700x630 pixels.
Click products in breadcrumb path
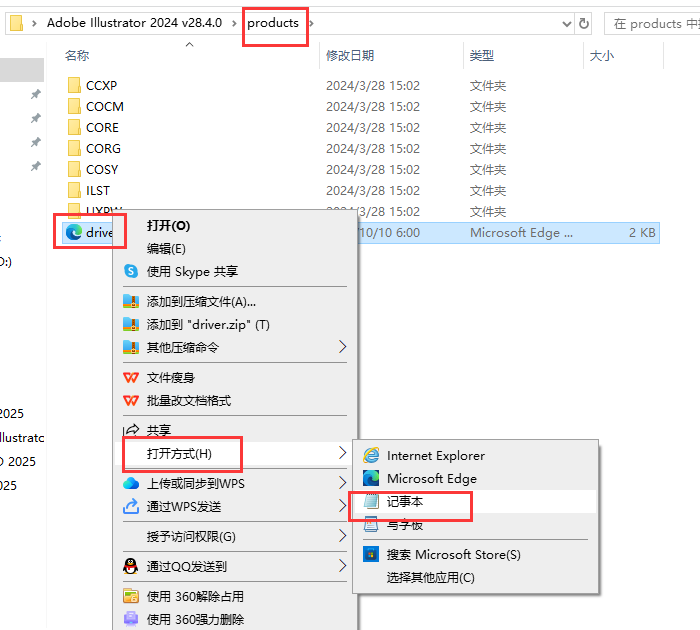click(x=273, y=23)
